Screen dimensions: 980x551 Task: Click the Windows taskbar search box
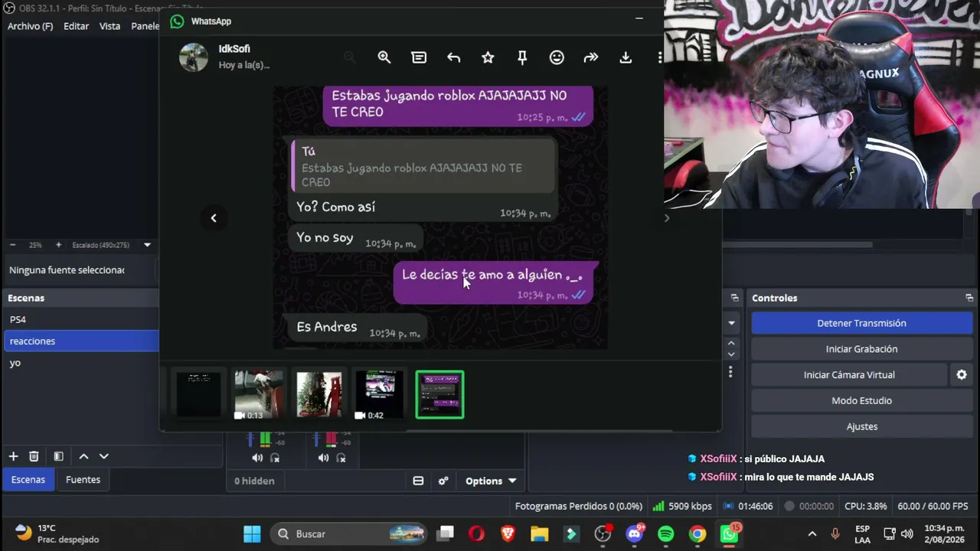(348, 533)
